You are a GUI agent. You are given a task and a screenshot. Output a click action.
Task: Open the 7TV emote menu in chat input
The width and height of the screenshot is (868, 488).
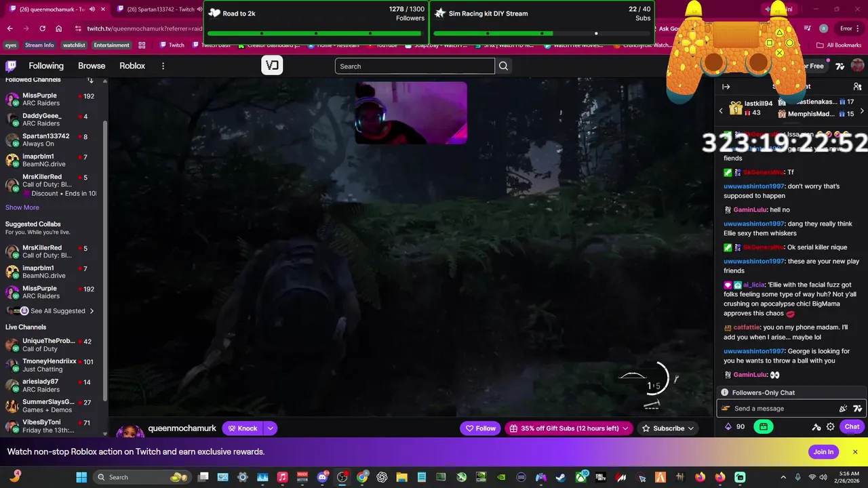click(857, 409)
